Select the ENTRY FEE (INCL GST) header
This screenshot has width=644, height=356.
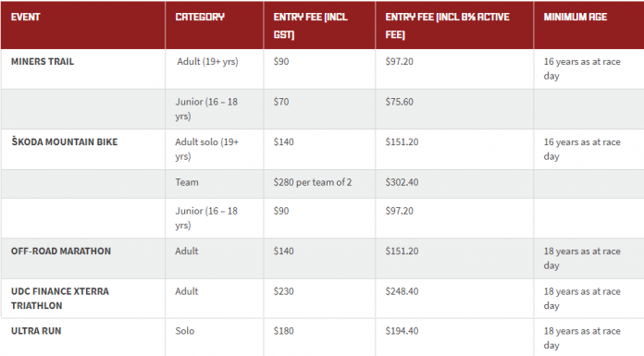click(x=311, y=26)
